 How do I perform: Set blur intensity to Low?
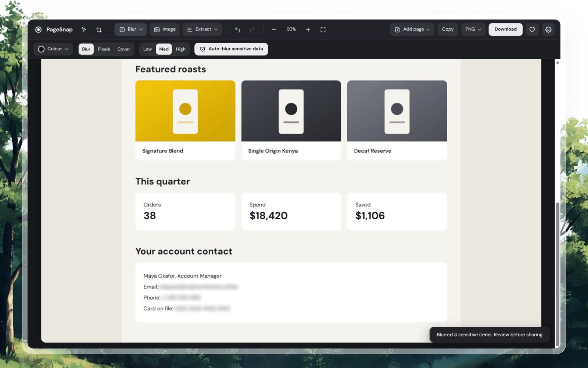click(147, 49)
